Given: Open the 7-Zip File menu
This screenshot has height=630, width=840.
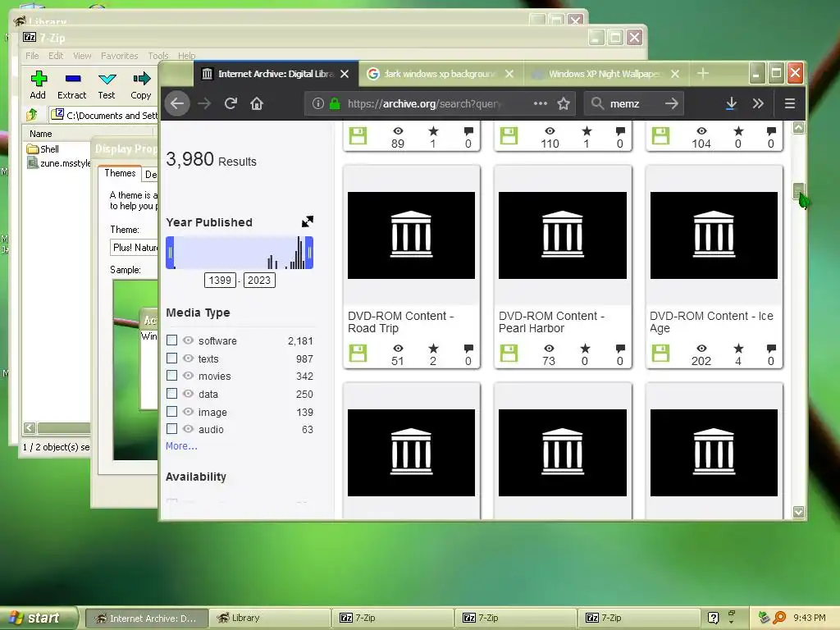Looking at the screenshot, I should point(32,56).
